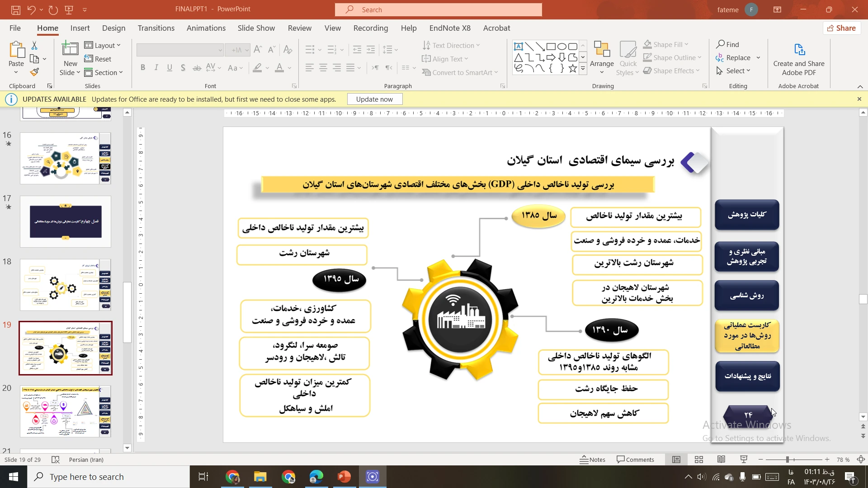The width and height of the screenshot is (868, 488).
Task: Toggle the Comments pane
Action: point(635,460)
